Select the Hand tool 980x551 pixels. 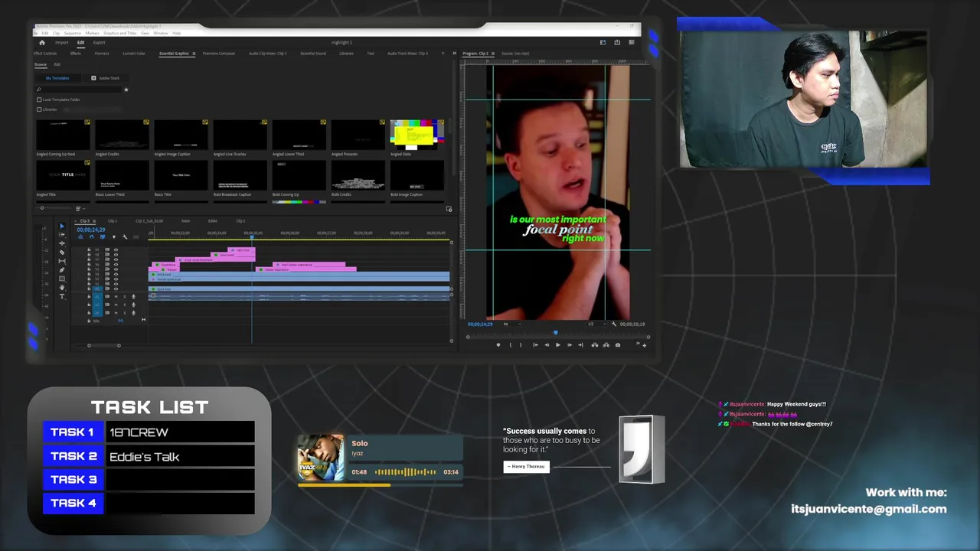(x=62, y=288)
